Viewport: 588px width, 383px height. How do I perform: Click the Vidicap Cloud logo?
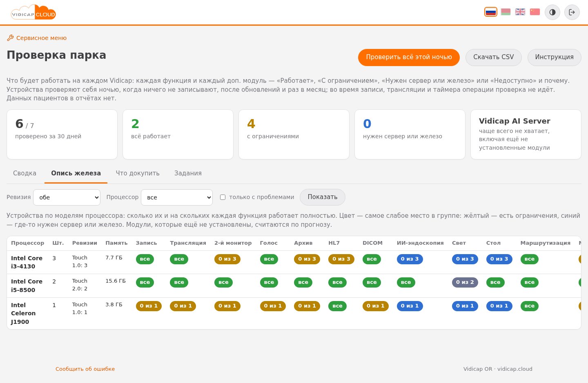(x=33, y=12)
